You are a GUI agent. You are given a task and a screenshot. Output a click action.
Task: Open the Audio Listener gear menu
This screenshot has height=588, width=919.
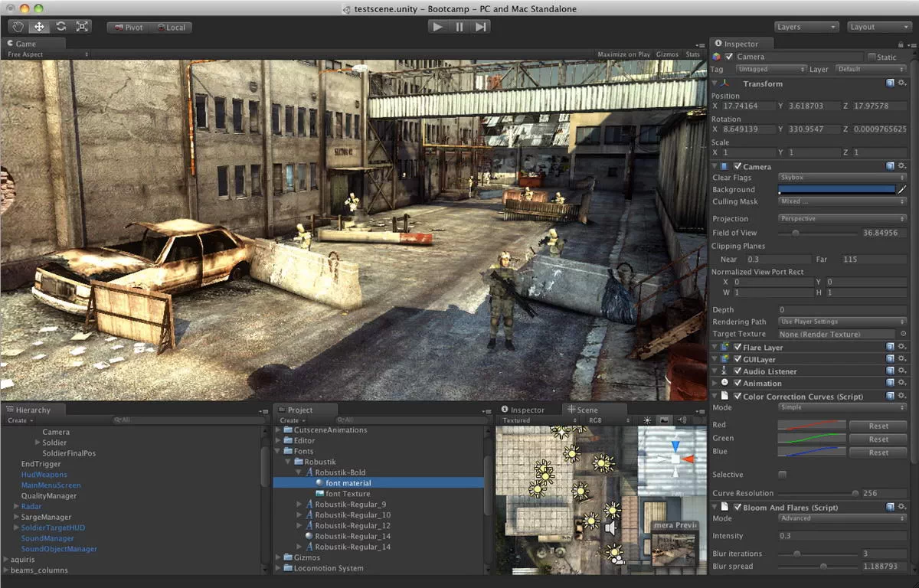click(901, 371)
